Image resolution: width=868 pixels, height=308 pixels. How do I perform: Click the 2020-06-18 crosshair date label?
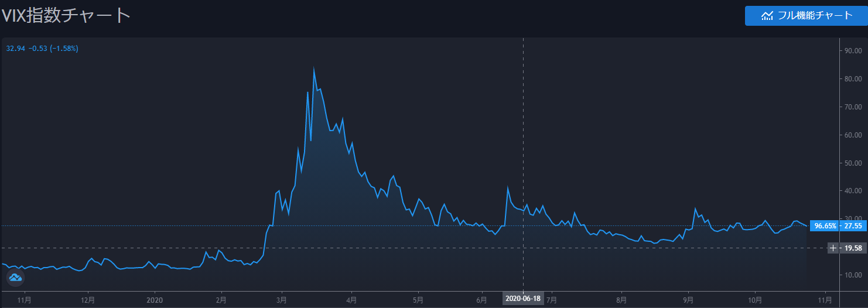coord(522,298)
